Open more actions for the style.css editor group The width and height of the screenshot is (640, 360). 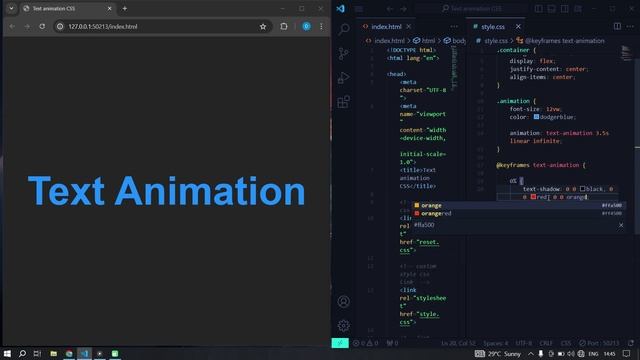[630, 27]
